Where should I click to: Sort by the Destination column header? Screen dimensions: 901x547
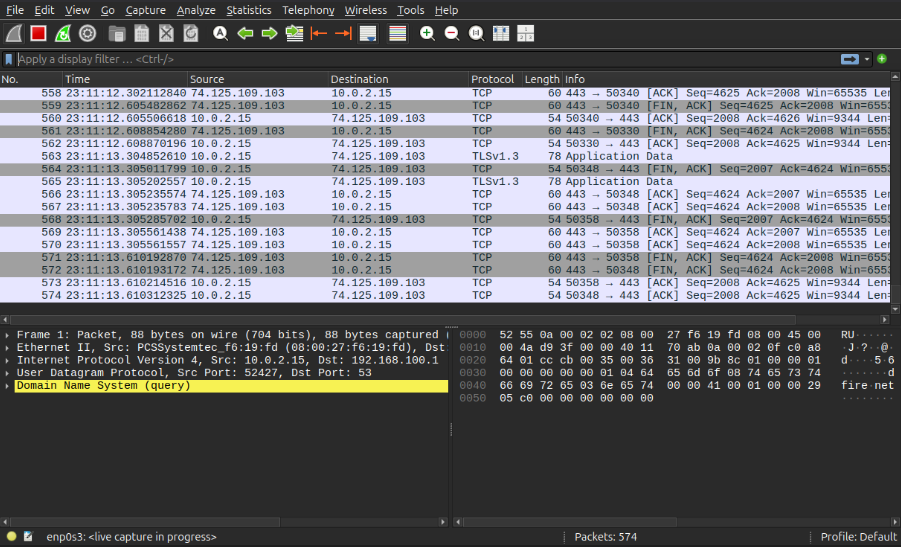pos(398,79)
